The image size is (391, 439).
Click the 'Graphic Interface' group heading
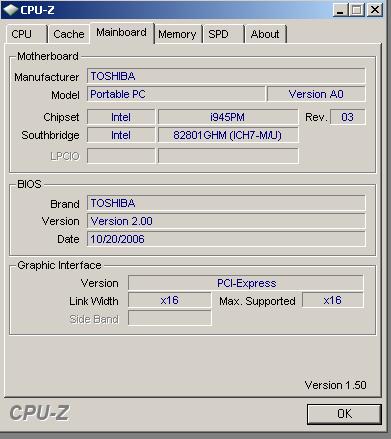59,265
